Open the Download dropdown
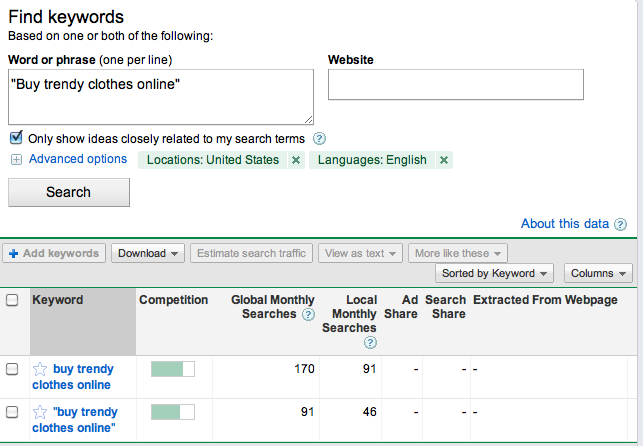 pos(148,253)
